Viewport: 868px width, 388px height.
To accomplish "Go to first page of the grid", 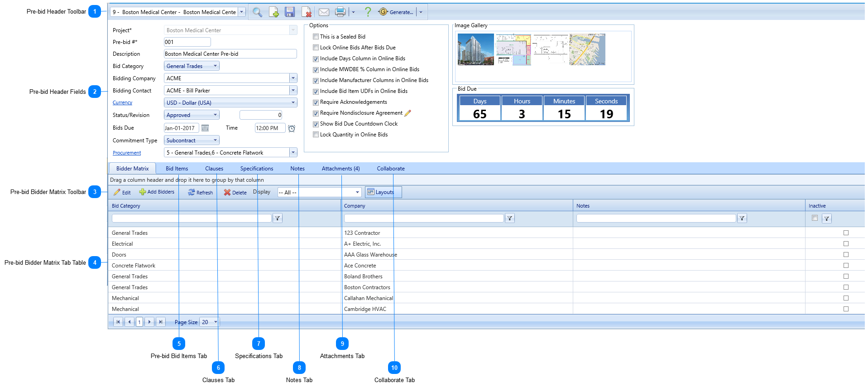I will click(118, 322).
